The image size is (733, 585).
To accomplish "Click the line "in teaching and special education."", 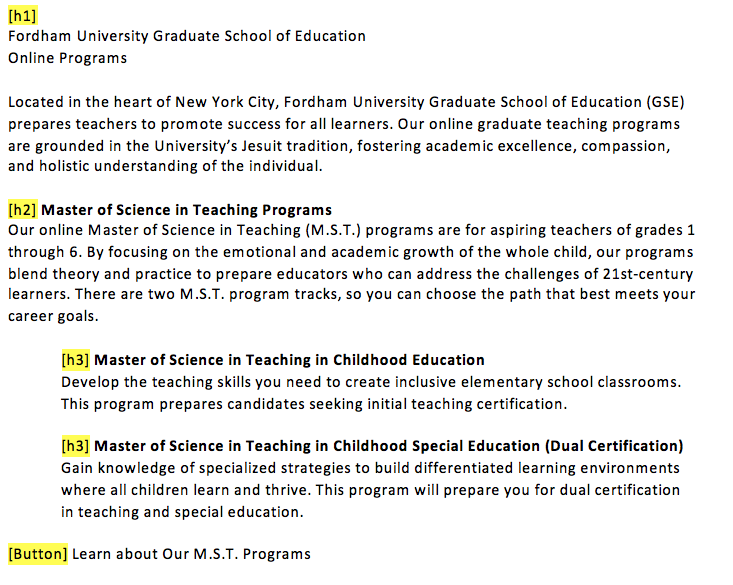I will (182, 512).
